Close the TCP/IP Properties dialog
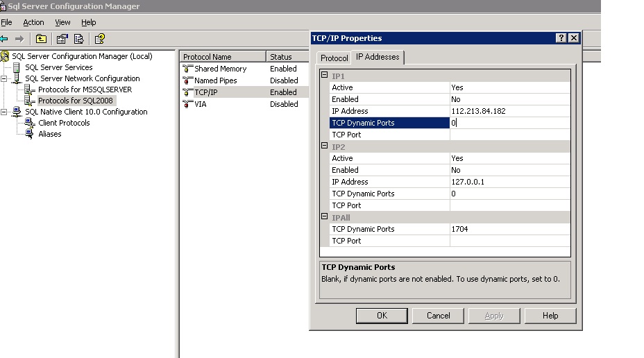The height and width of the screenshot is (358, 644). (x=574, y=38)
